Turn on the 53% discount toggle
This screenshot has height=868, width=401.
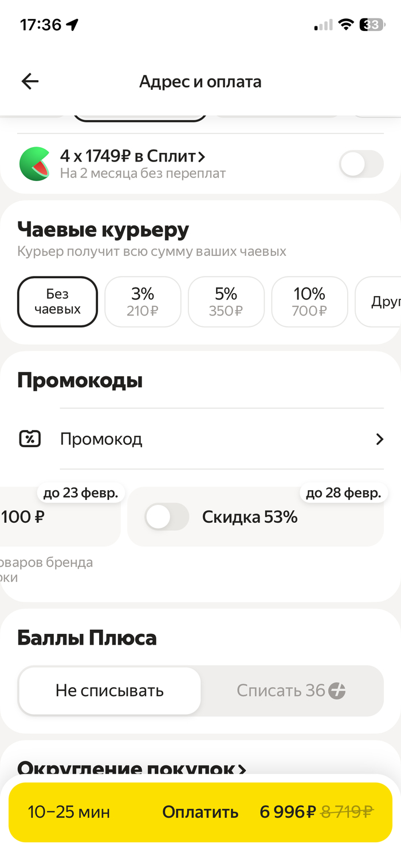pyautogui.click(x=167, y=517)
